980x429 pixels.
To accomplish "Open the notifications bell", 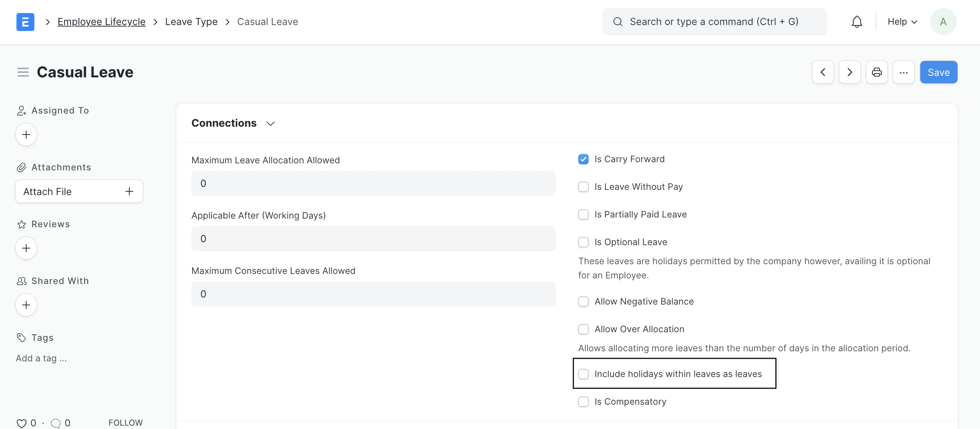I will tap(857, 22).
